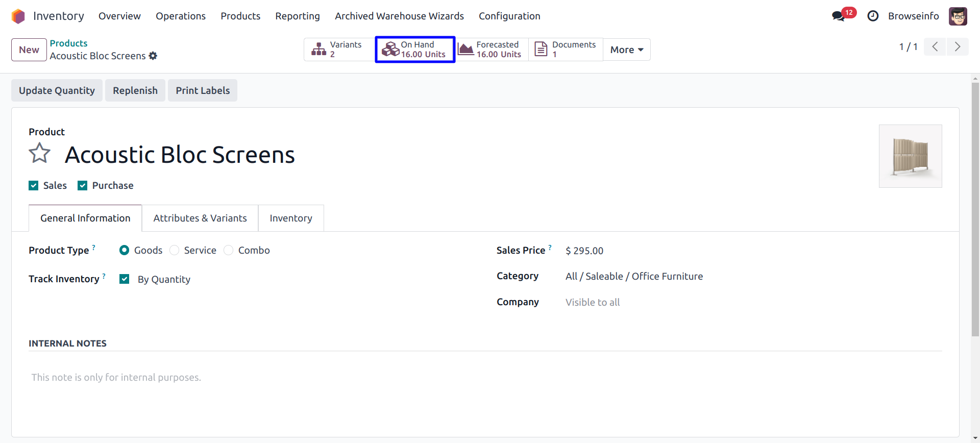980x443 pixels.
Task: Open the Configuration menu
Action: coord(509,16)
